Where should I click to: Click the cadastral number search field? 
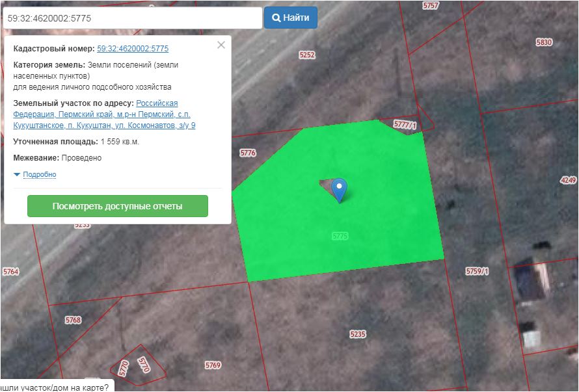[x=132, y=18]
